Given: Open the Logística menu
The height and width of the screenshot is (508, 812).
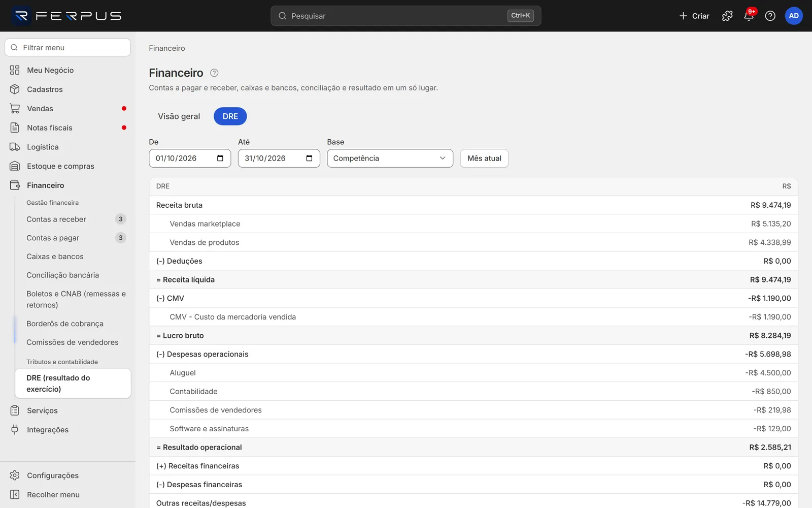Looking at the screenshot, I should click(x=68, y=147).
